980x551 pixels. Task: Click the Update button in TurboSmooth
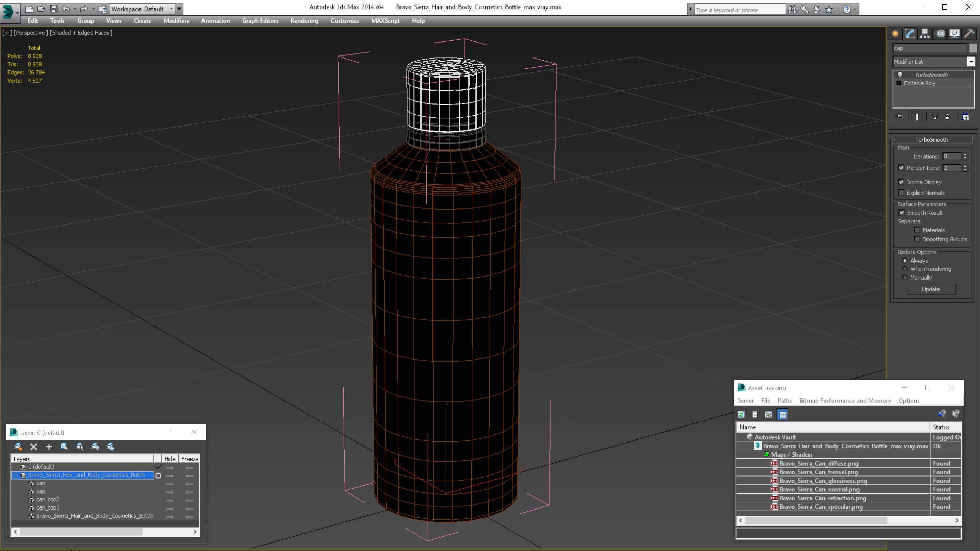point(931,289)
